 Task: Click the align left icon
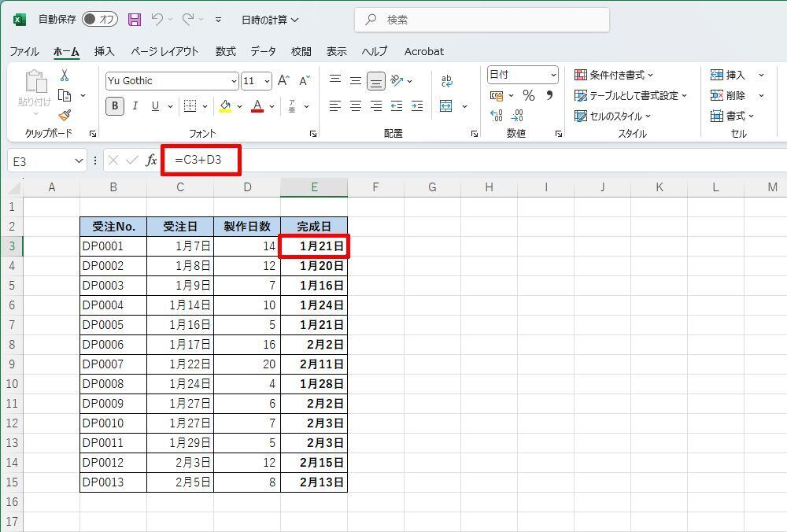(335, 106)
